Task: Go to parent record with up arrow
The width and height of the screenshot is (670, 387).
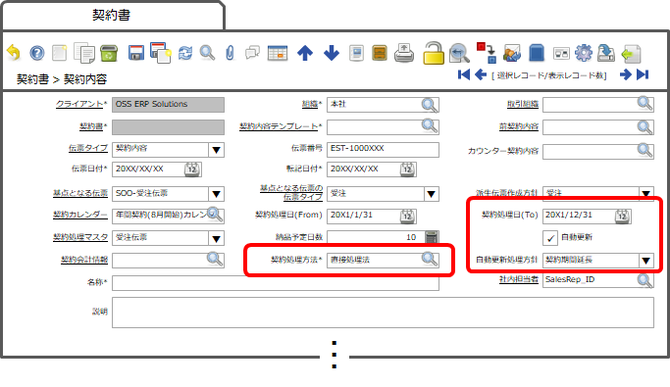Action: [x=305, y=53]
